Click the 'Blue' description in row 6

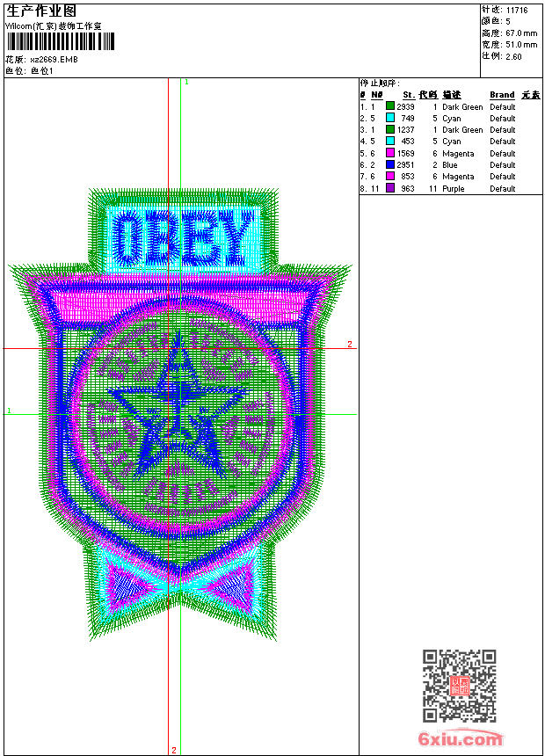pos(449,165)
